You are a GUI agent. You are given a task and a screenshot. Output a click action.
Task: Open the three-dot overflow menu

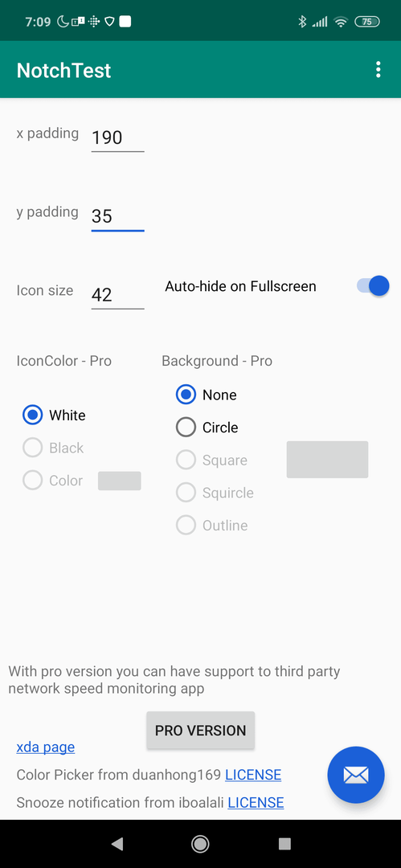click(378, 70)
